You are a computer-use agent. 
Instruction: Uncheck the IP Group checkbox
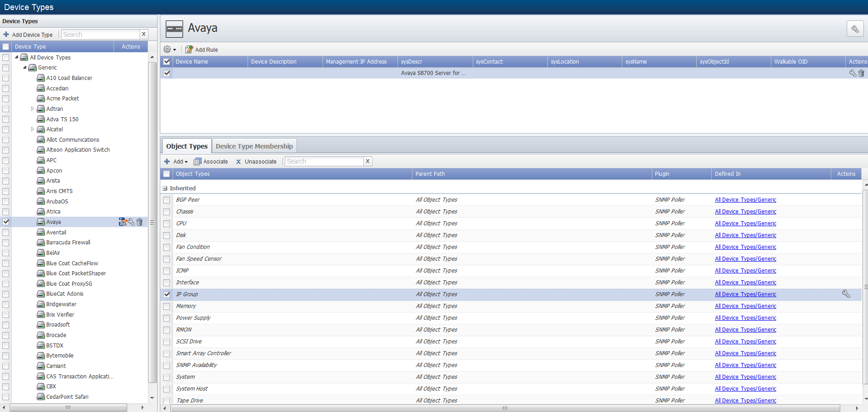click(167, 294)
